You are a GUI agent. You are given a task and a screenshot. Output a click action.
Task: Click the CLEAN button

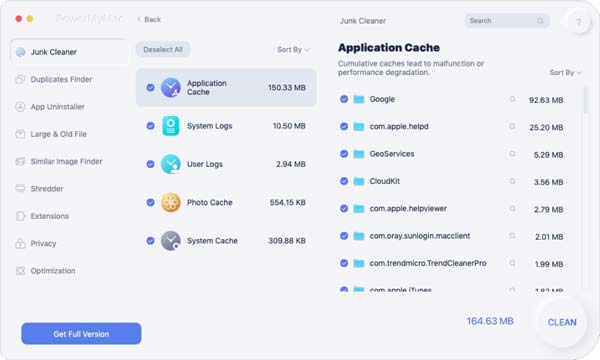[562, 322]
